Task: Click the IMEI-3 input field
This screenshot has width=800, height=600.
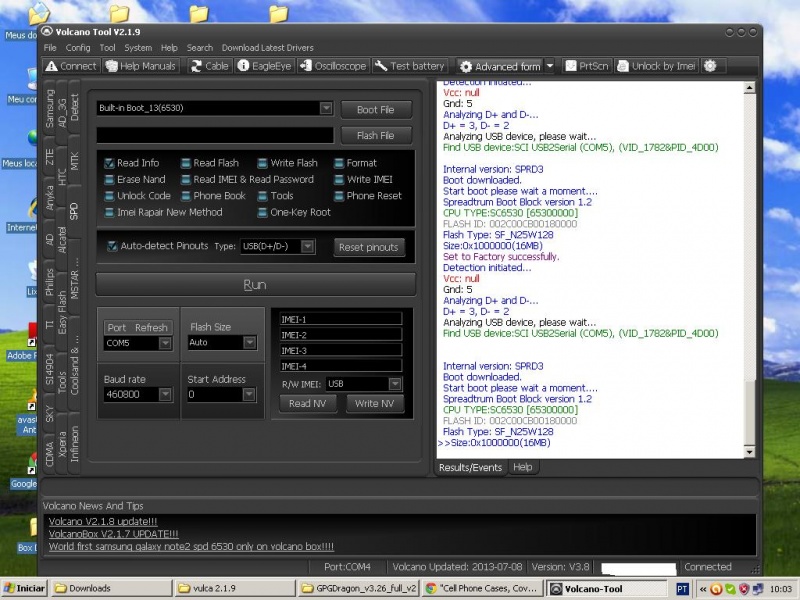Action: [x=340, y=351]
